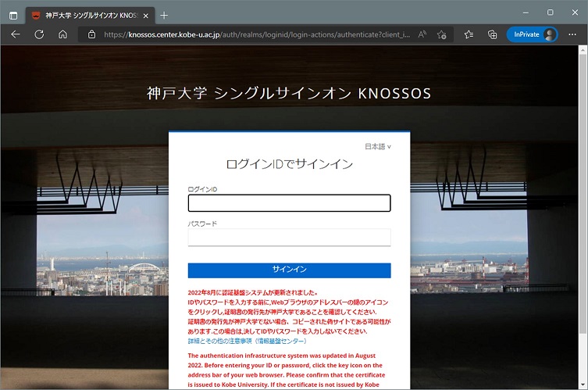View site info via the lock icon
The height and width of the screenshot is (390, 588).
point(91,34)
